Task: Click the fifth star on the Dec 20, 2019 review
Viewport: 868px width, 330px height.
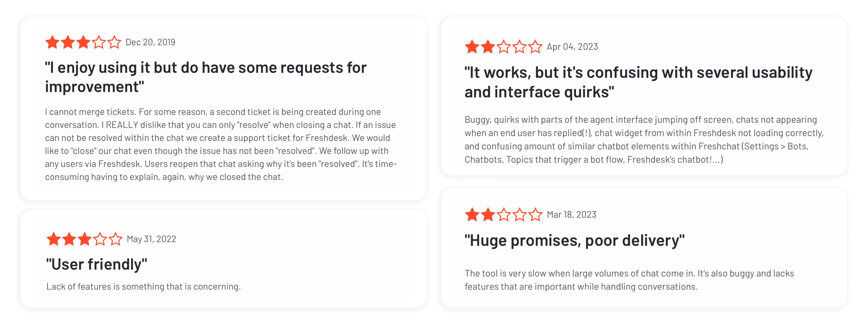Action: (x=115, y=43)
